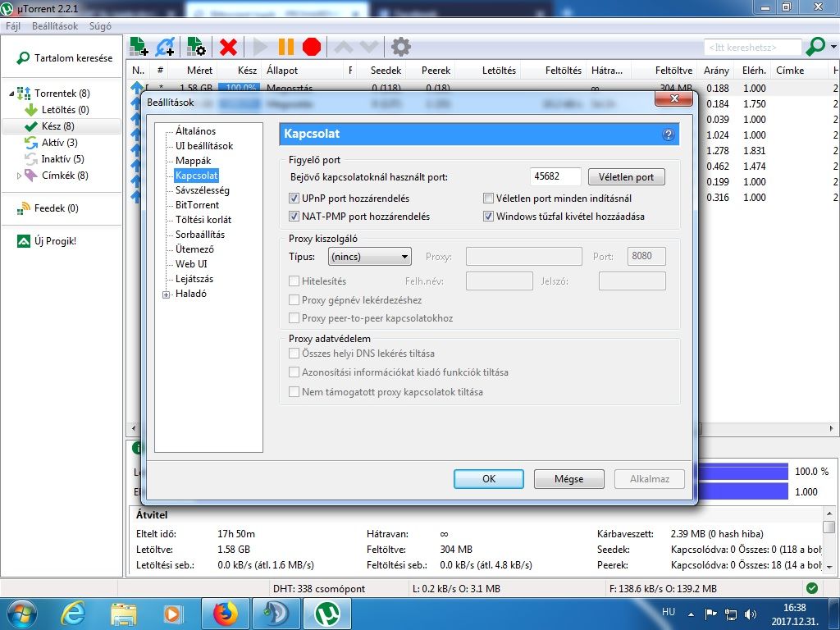Sort by Arány column header
Screen dimensions: 840x630
pyautogui.click(x=716, y=71)
